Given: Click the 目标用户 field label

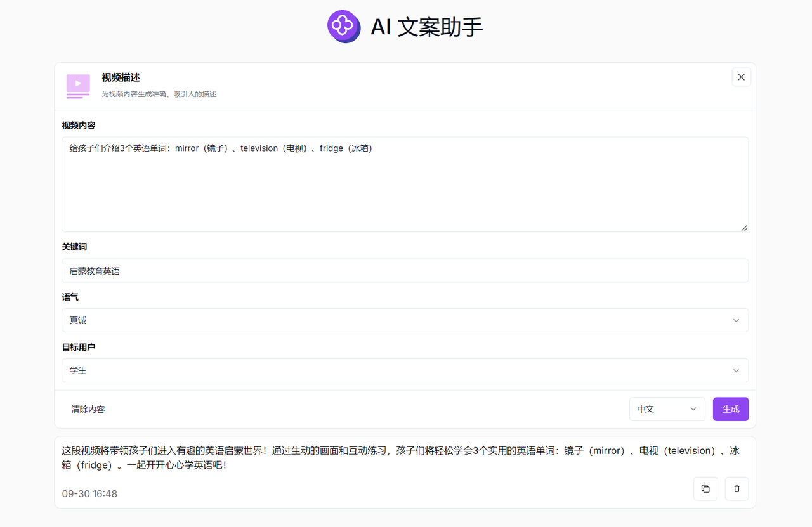Looking at the screenshot, I should (x=79, y=347).
